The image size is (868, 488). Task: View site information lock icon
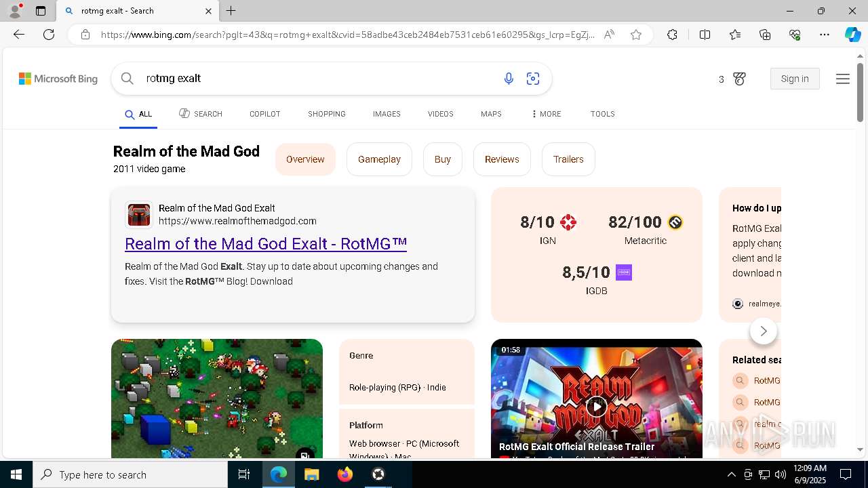pyautogui.click(x=85, y=35)
